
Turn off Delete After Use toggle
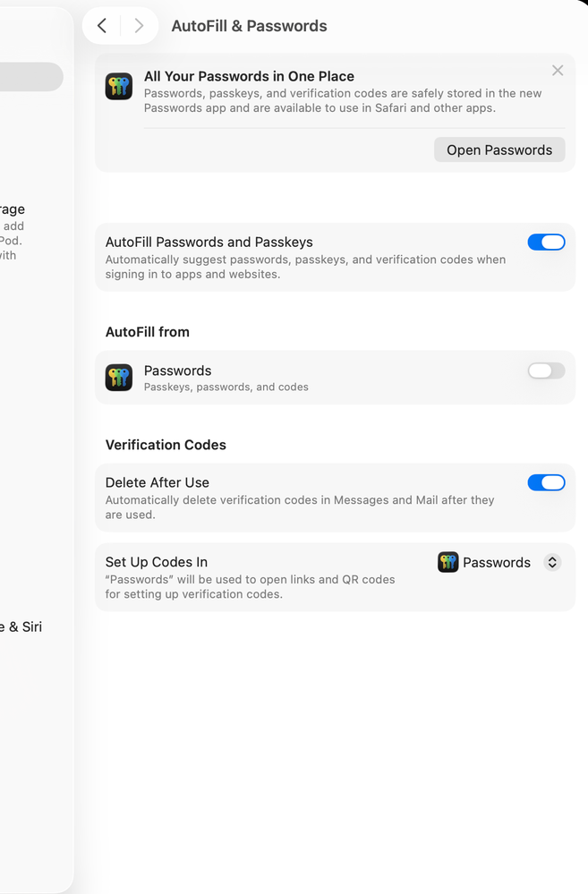point(546,483)
